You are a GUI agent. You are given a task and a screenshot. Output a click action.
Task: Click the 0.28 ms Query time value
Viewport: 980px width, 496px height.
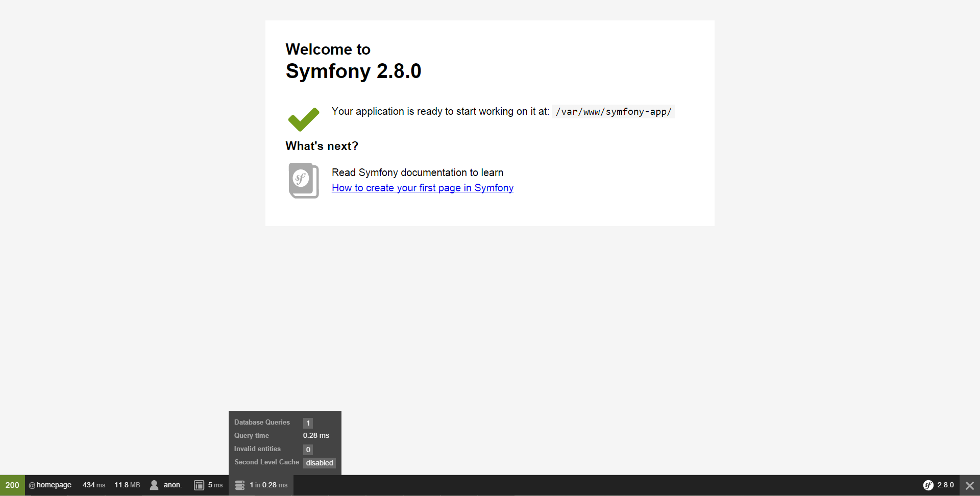316,436
